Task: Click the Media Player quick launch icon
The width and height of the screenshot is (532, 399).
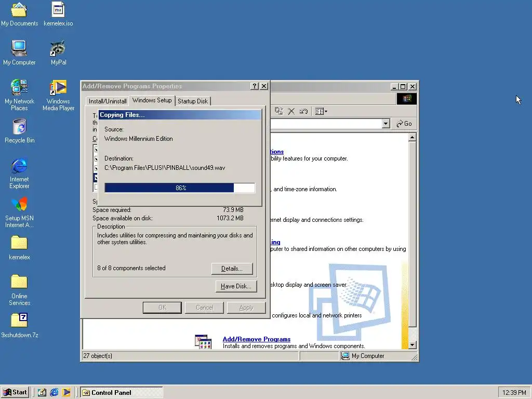Action: click(x=66, y=393)
